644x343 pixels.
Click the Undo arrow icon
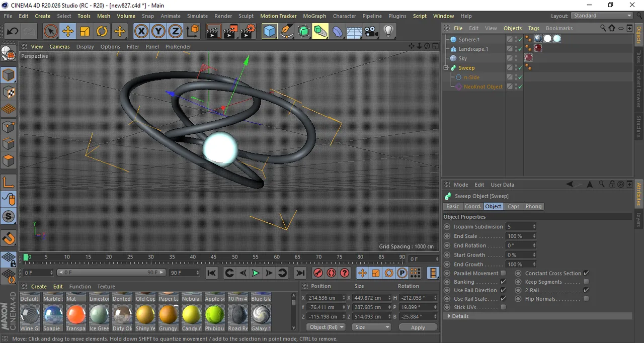click(12, 32)
